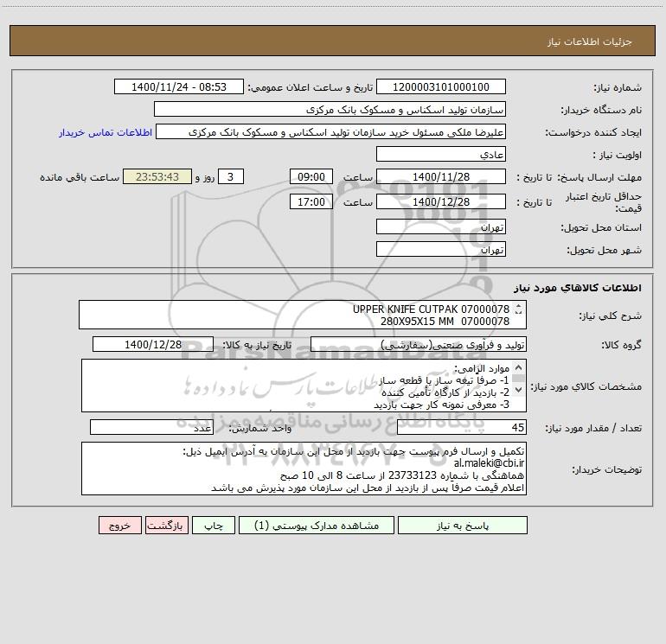Select the request number field 1200003101000100
Viewport: 666px width, 644px height.
[441, 86]
